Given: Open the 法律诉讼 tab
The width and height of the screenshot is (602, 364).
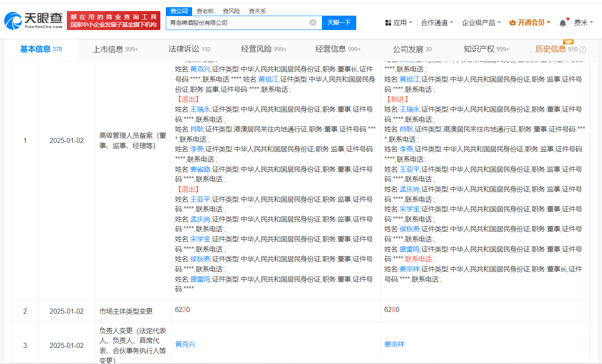Looking at the screenshot, I should point(189,49).
